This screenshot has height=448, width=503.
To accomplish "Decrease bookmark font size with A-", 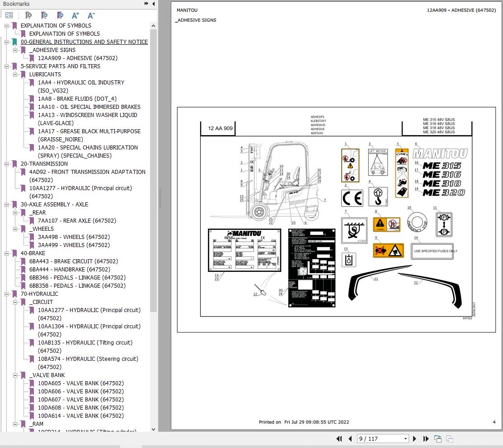I will pyautogui.click(x=91, y=15).
